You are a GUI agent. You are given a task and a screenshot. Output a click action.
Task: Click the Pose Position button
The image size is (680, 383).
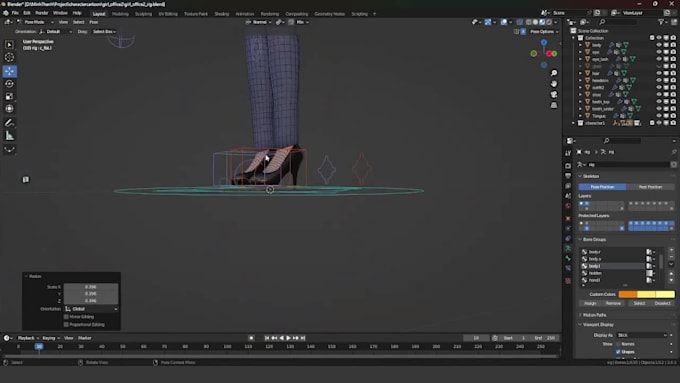pos(602,187)
